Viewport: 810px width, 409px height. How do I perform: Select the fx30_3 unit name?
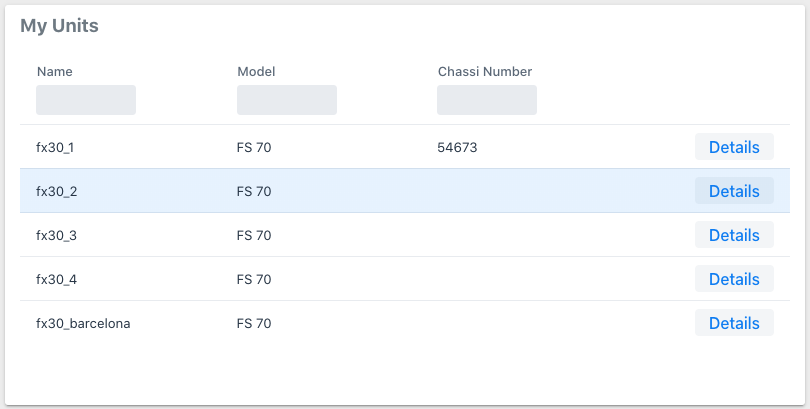[x=56, y=235]
